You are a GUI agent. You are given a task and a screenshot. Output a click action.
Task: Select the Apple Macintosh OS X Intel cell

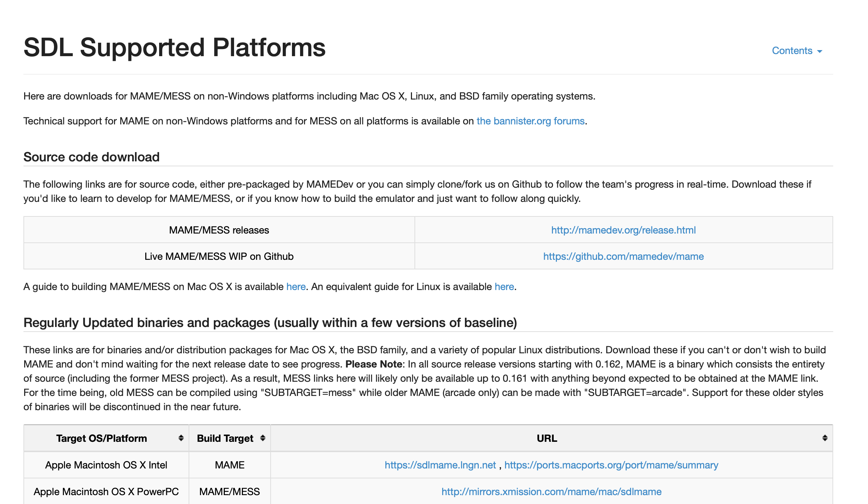(x=106, y=465)
